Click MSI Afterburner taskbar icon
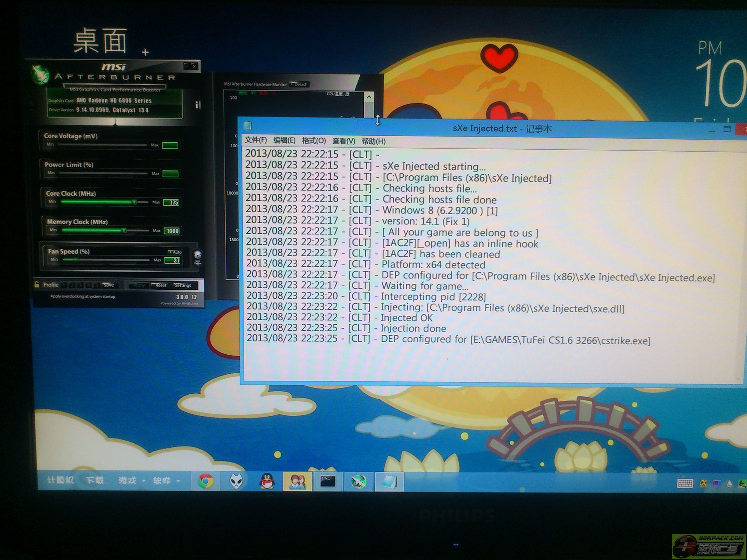The height and width of the screenshot is (560, 747). [x=358, y=481]
